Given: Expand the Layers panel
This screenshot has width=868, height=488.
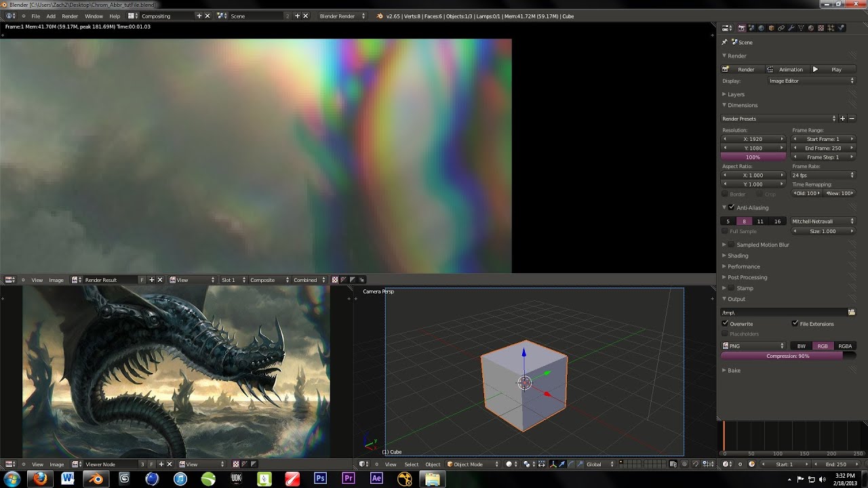Looking at the screenshot, I should point(736,94).
